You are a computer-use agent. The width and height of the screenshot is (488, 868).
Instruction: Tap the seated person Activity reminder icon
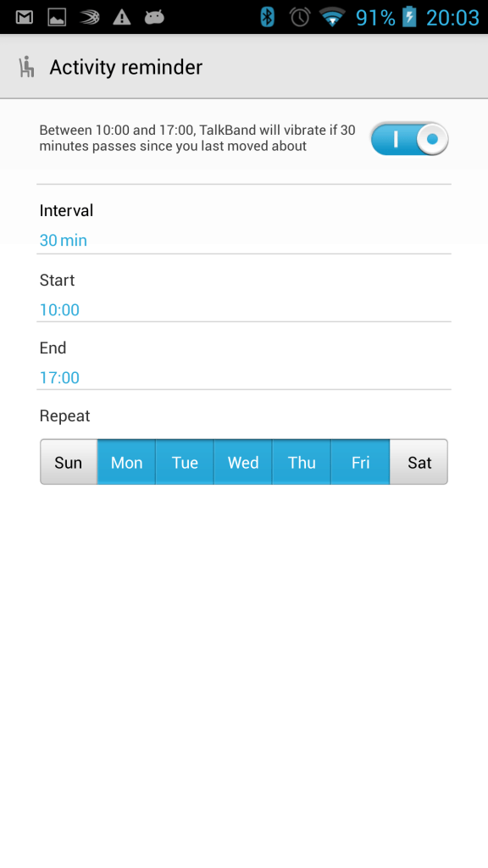tap(26, 67)
